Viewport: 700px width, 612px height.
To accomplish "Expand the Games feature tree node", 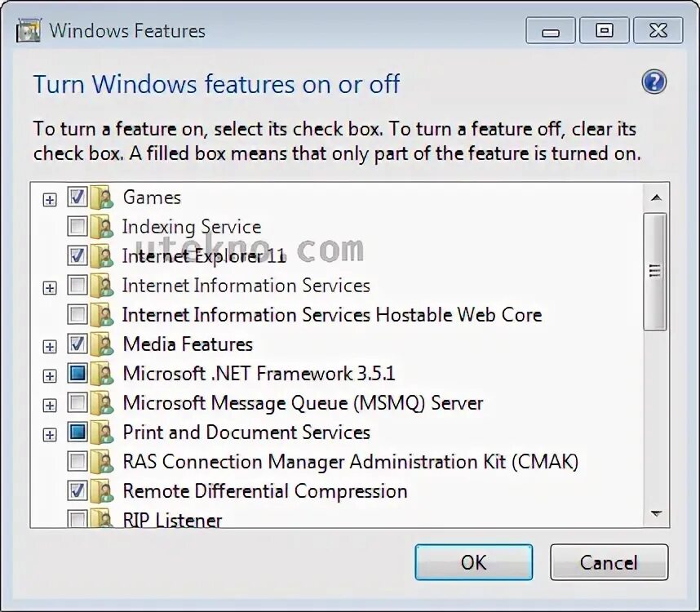I will click(50, 198).
